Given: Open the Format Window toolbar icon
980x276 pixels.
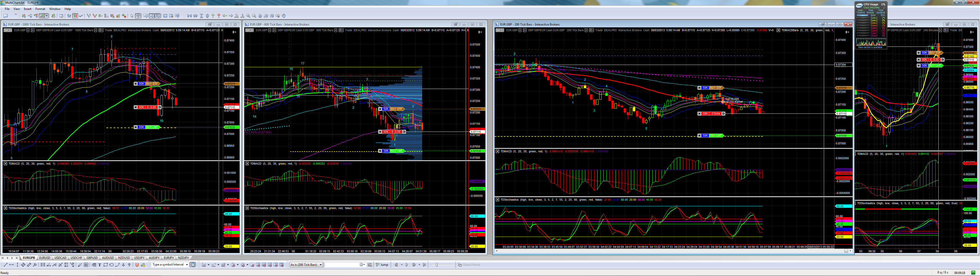Looking at the screenshot, I should (61, 16).
